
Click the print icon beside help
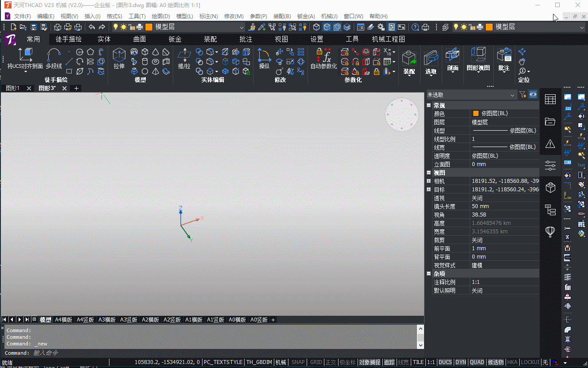[x=425, y=27]
